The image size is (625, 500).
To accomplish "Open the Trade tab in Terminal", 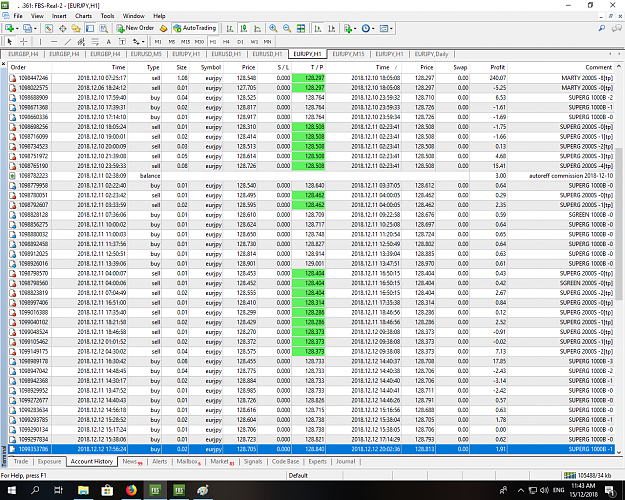I will click(21, 461).
